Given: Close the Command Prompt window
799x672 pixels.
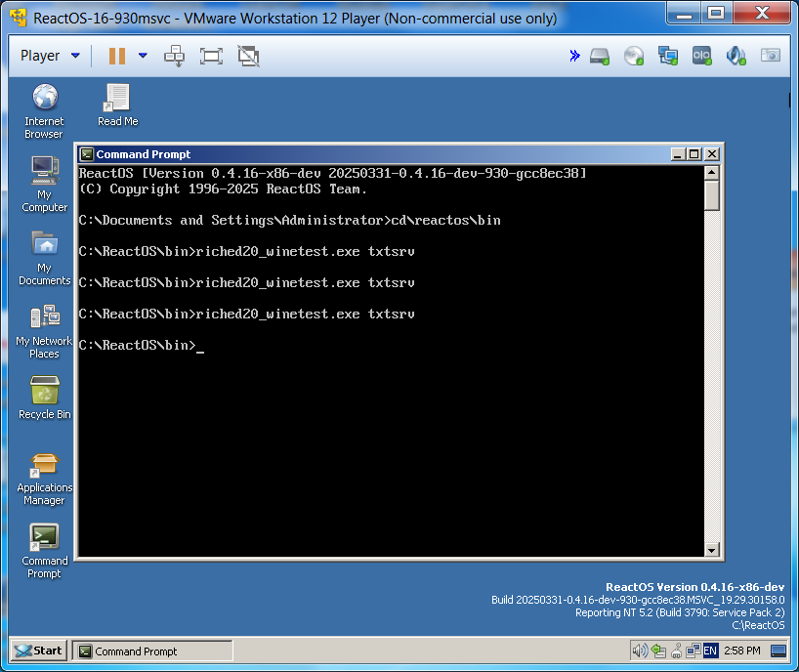Looking at the screenshot, I should (712, 154).
